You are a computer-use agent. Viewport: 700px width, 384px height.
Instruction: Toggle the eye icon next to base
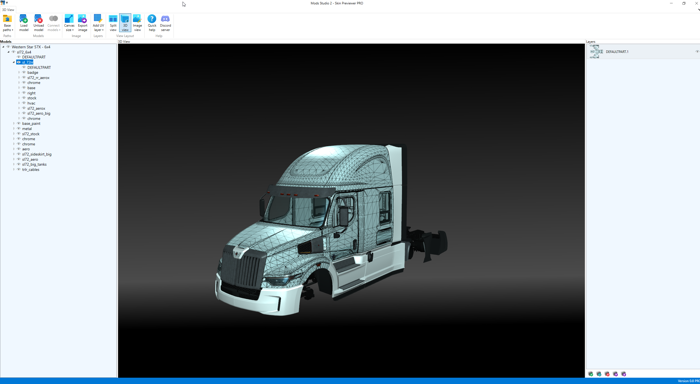24,88
